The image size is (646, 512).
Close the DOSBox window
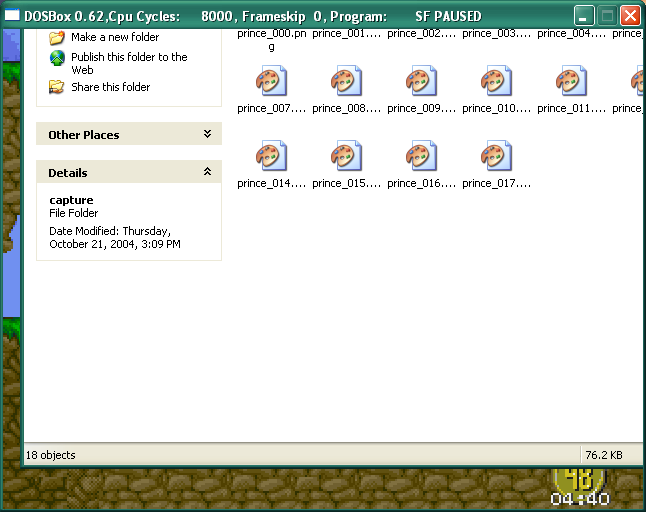(x=630, y=16)
